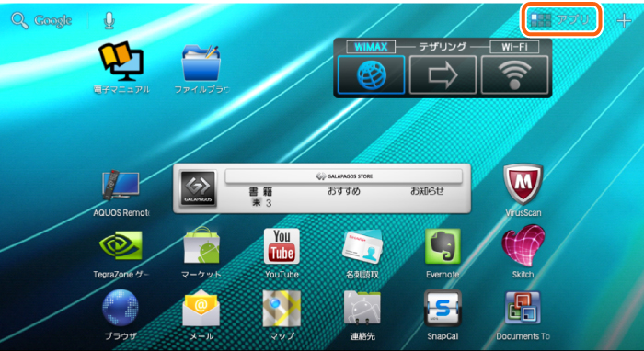Start voice search with microphone icon
This screenshot has width=644, height=351.
tap(109, 20)
